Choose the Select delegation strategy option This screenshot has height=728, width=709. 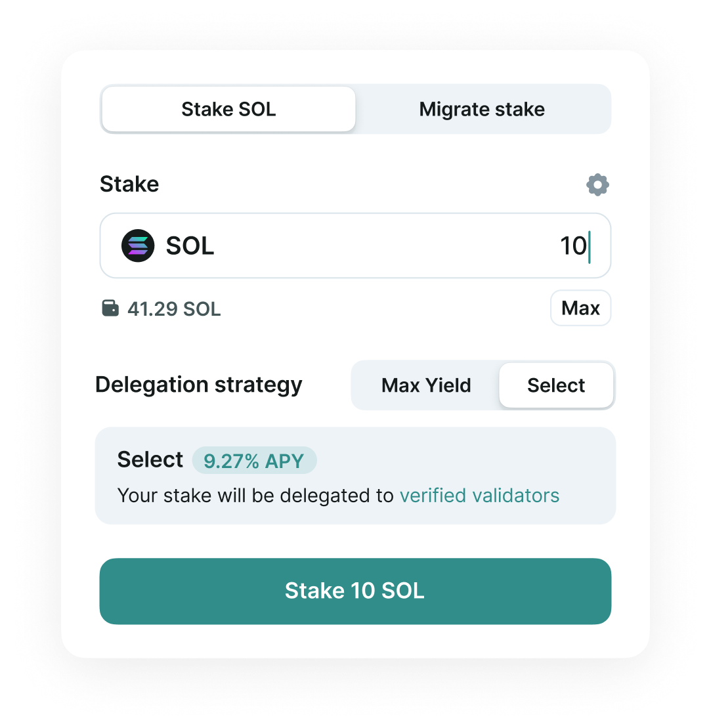(556, 385)
